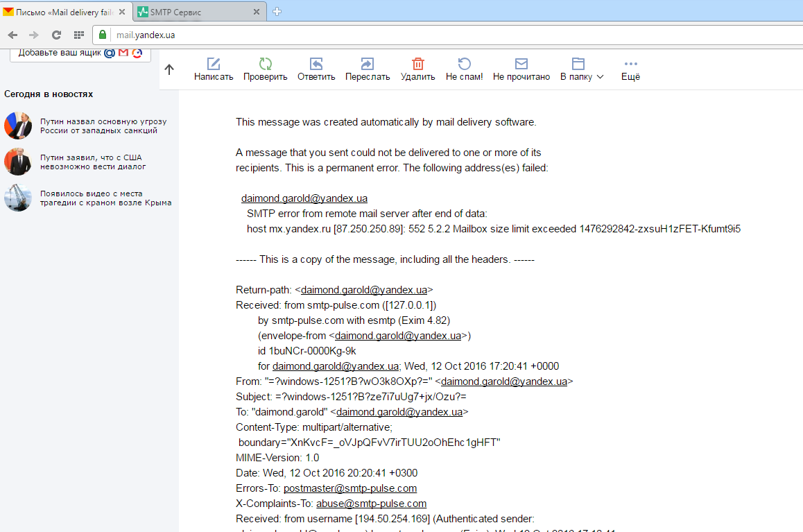Open news Путин заявил, что с США
Screen dimensions: 803x532
point(93,162)
